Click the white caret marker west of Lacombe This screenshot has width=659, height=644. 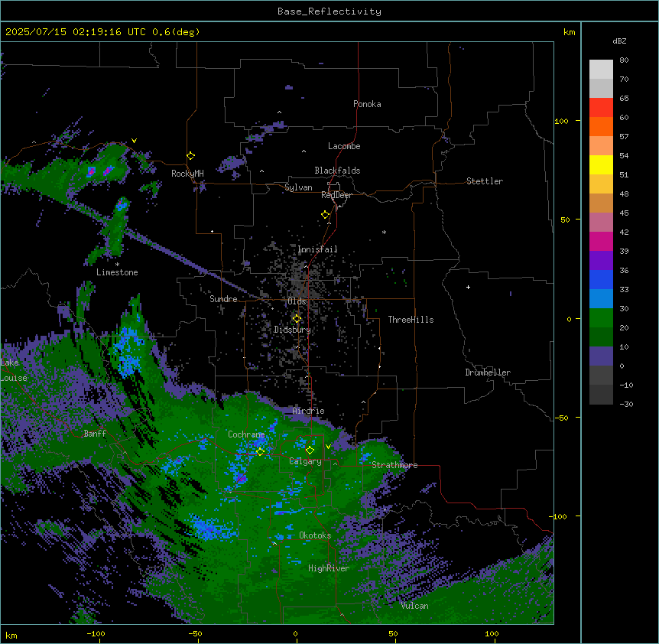click(304, 151)
